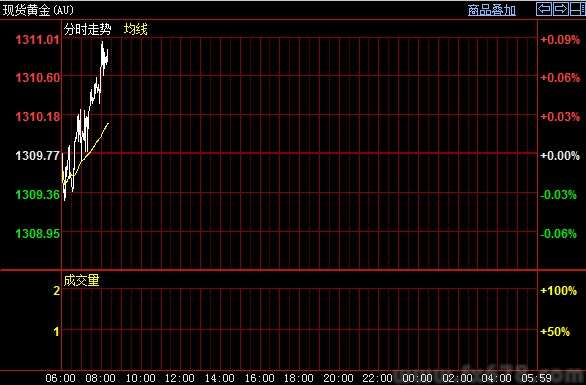Toggle the split-panel layout icon
This screenshot has width=586, height=385.
point(578,9)
